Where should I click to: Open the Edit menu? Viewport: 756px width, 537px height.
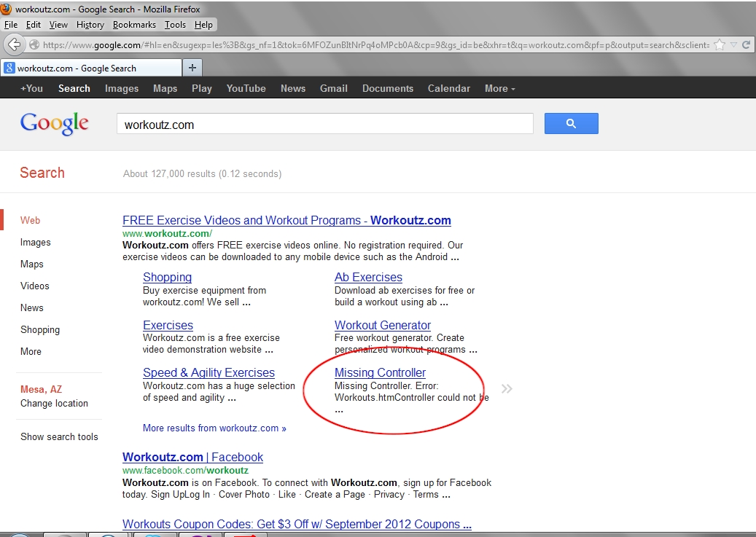(x=34, y=25)
